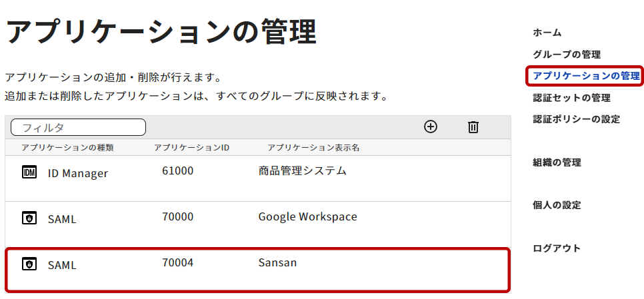
Task: Go to グループの管理 page
Action: pyautogui.click(x=567, y=55)
